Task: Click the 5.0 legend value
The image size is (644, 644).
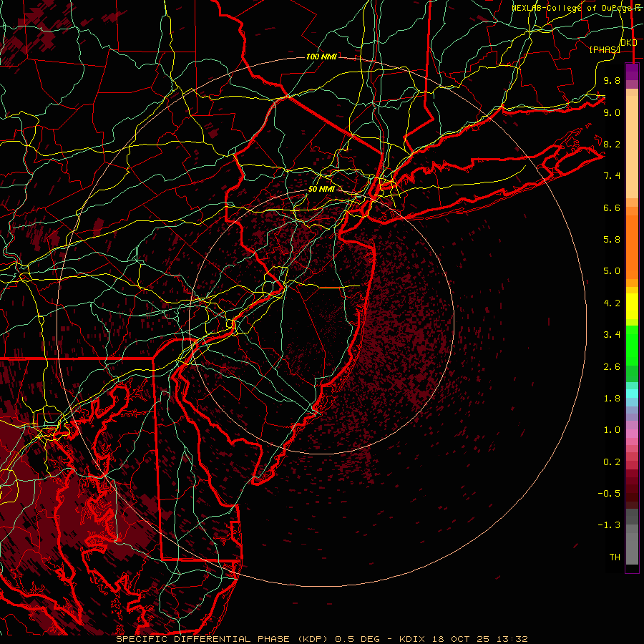Action: tap(612, 271)
